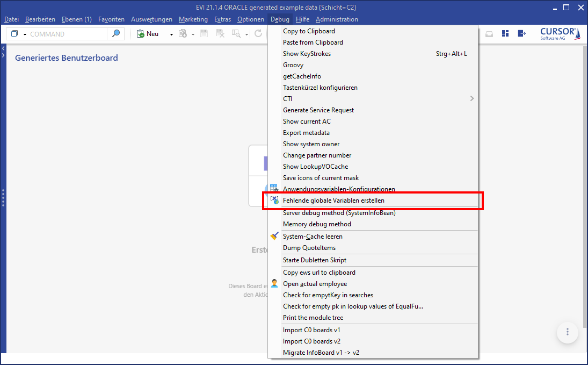This screenshot has height=365, width=588.
Task: Click the Neu new-record clipboard icon
Action: coord(140,34)
